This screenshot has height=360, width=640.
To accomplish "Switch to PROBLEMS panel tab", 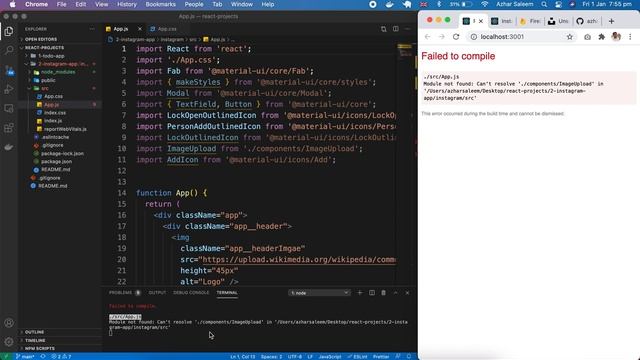I will tap(120, 293).
